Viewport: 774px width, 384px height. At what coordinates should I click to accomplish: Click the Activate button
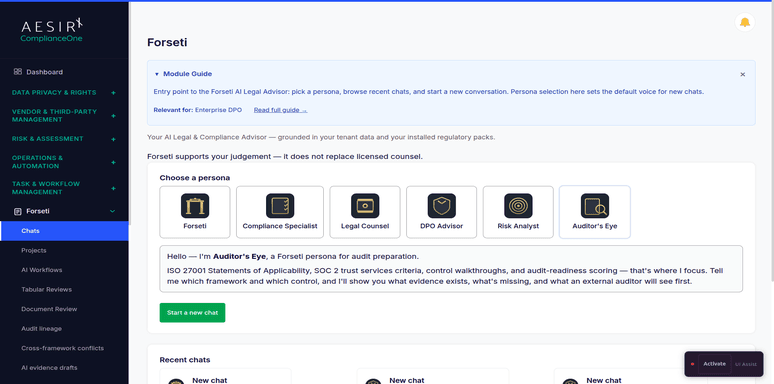click(x=714, y=364)
